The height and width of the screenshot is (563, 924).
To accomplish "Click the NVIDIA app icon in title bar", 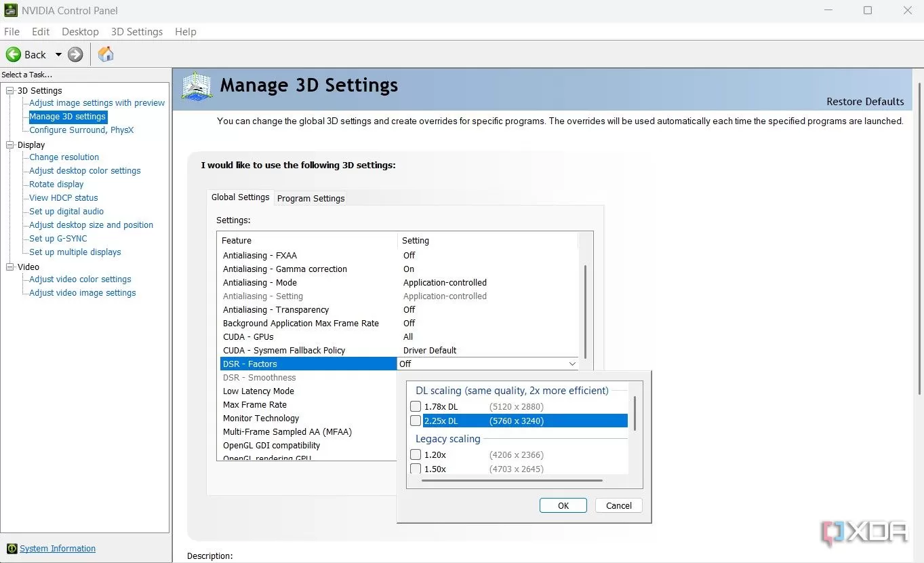I will click(10, 10).
